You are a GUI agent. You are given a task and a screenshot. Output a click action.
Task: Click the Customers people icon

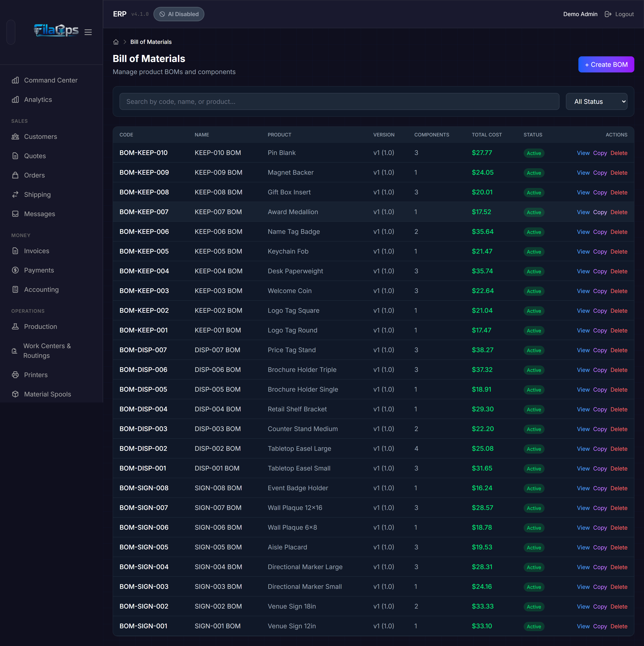click(x=15, y=136)
